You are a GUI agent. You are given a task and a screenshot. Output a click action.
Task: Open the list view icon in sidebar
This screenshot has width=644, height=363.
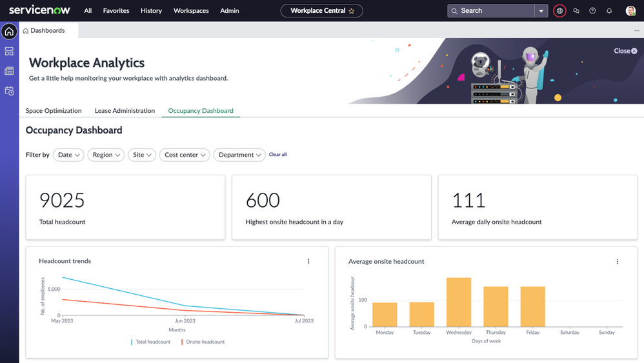[9, 71]
